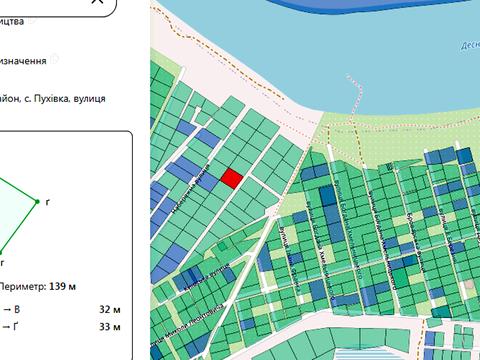The height and width of the screenshot is (360, 480).
Task: Click the '→ В' segment label
Action: coord(11,310)
